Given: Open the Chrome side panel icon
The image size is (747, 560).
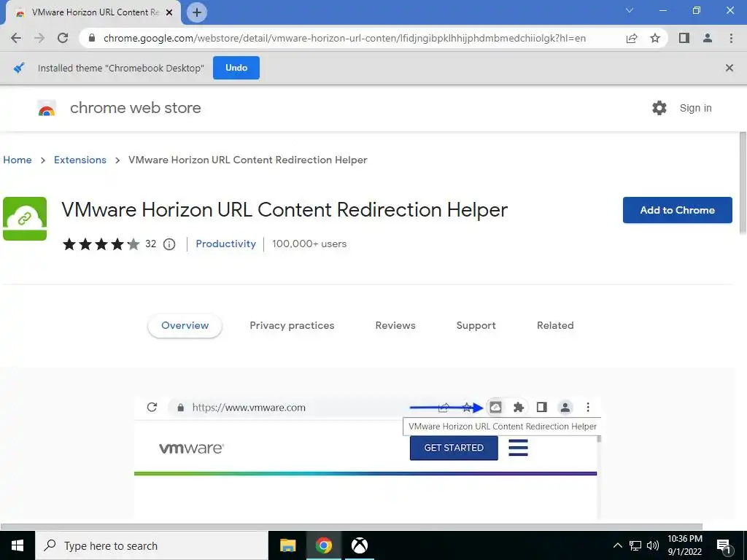Looking at the screenshot, I should 684,38.
